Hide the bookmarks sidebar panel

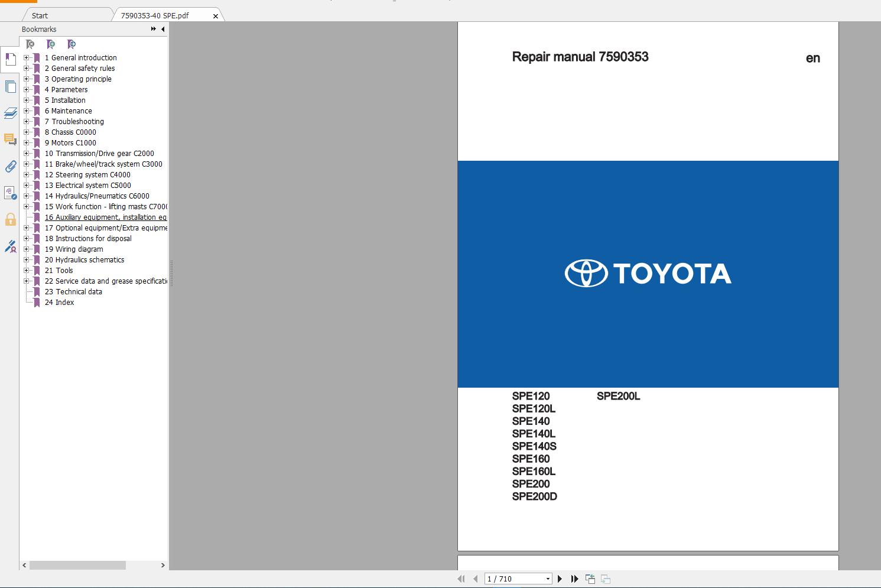coord(152,29)
